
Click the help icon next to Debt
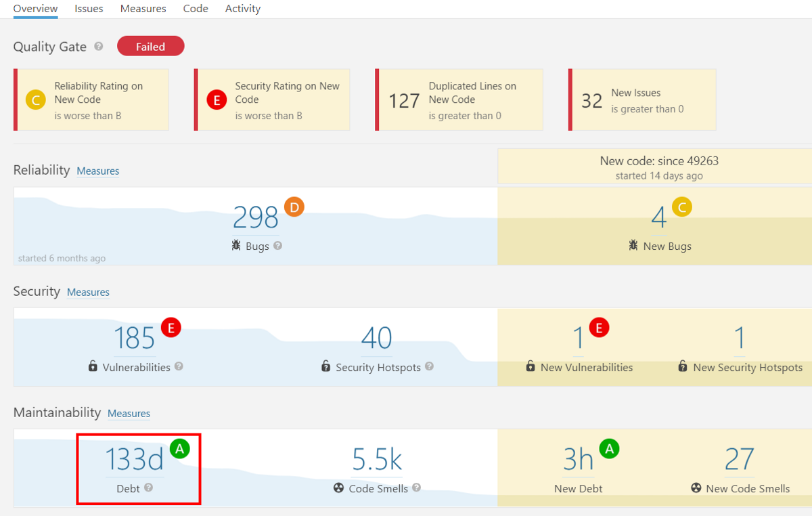pyautogui.click(x=148, y=488)
